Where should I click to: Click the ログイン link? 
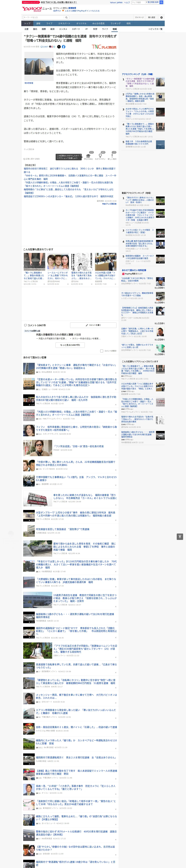[57, 11]
